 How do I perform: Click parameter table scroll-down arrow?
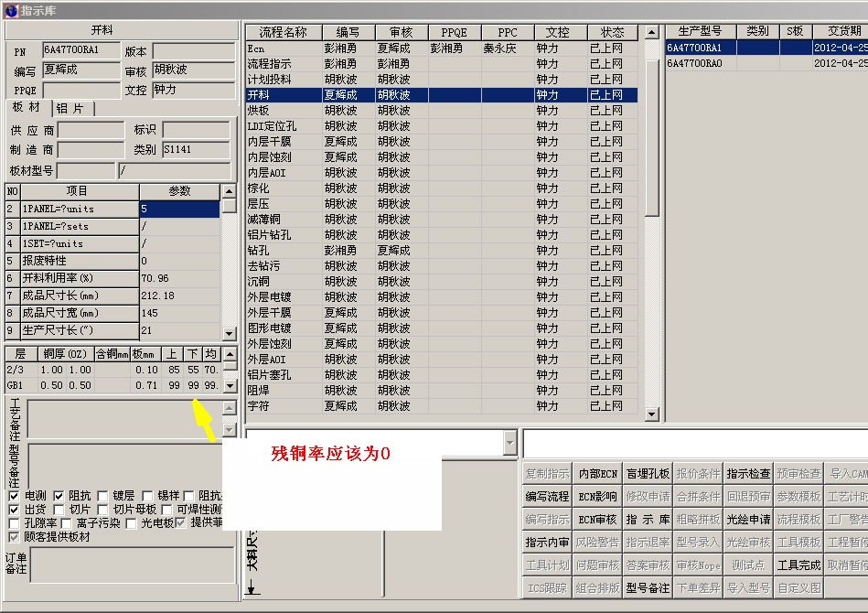click(x=229, y=333)
